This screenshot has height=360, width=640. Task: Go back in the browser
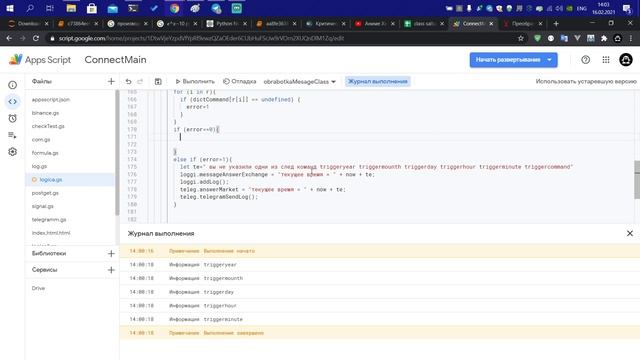9,38
